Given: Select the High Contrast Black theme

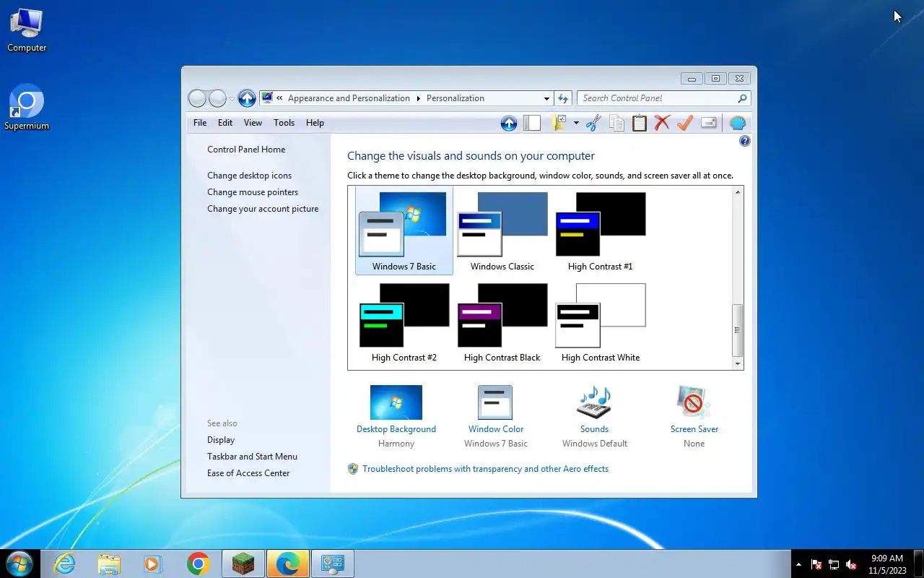Looking at the screenshot, I should [x=502, y=322].
